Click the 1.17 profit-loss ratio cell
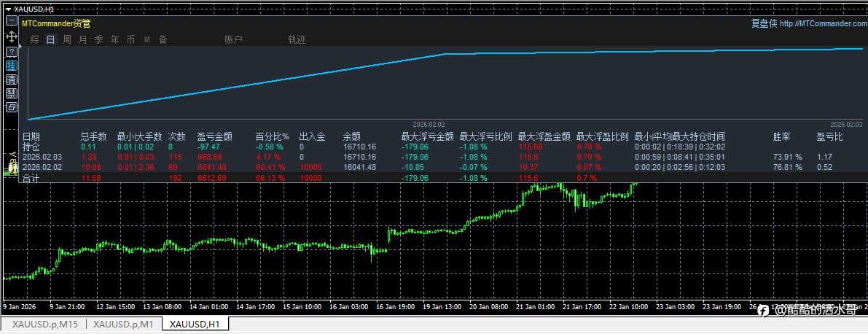 (x=824, y=158)
